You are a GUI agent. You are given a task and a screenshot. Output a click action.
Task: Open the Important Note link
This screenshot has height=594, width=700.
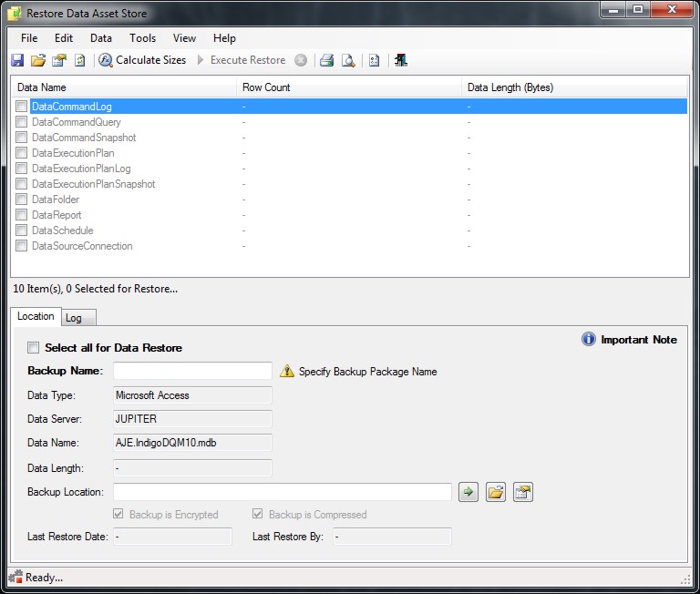point(638,340)
